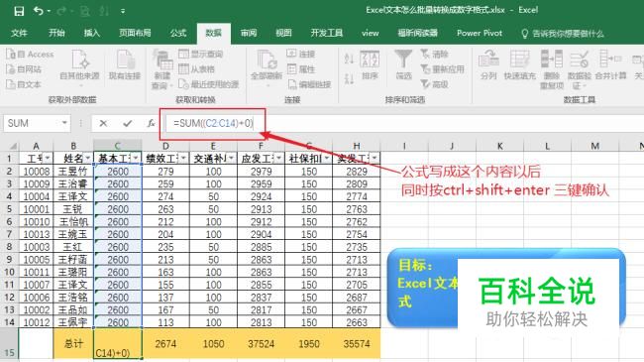Open the Name Box dropdown arrow
The width and height of the screenshot is (644, 362).
(64, 123)
